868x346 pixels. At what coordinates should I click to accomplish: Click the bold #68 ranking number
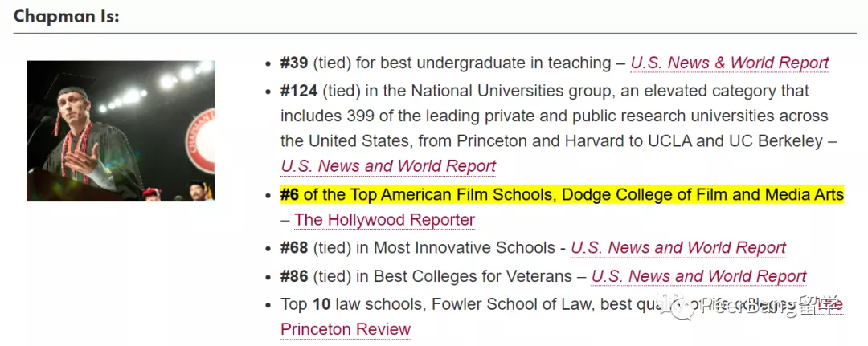pos(294,248)
